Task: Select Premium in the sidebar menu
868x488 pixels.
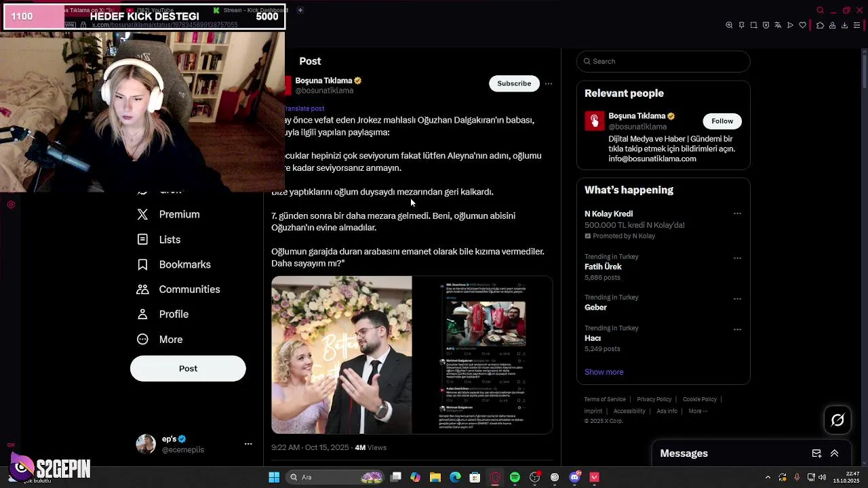Action: (179, 214)
